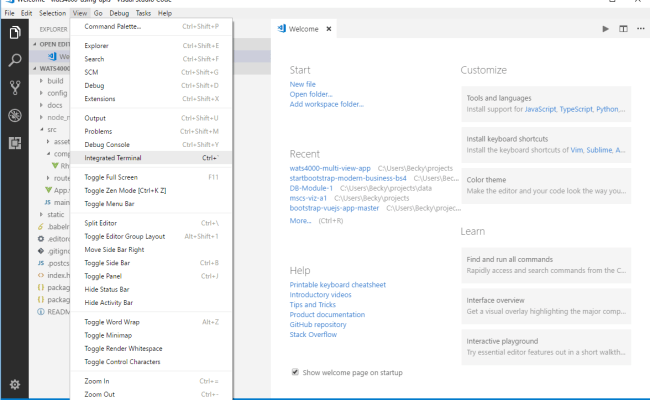Toggle Show welcome page on startup checkbox
The height and width of the screenshot is (400, 650).
295,372
